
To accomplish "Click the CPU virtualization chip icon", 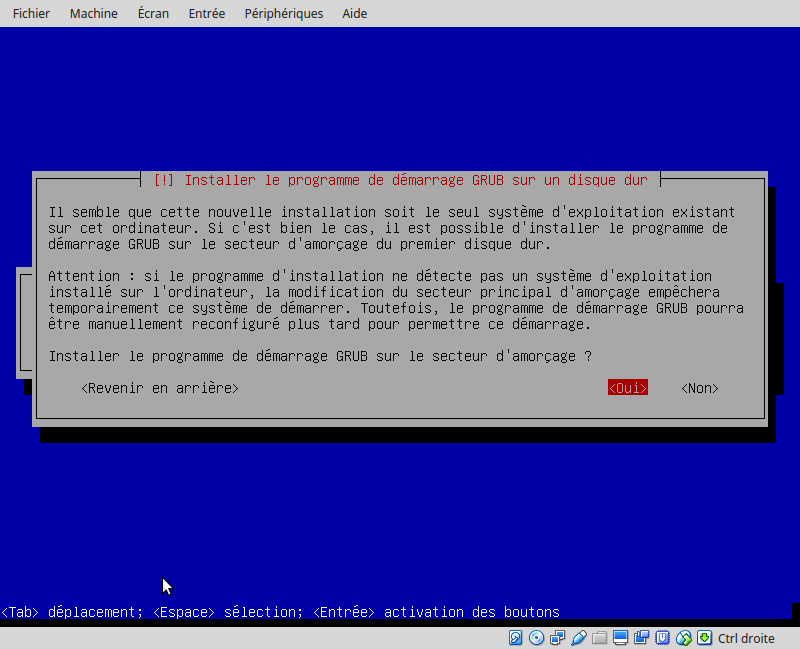I will [x=662, y=638].
